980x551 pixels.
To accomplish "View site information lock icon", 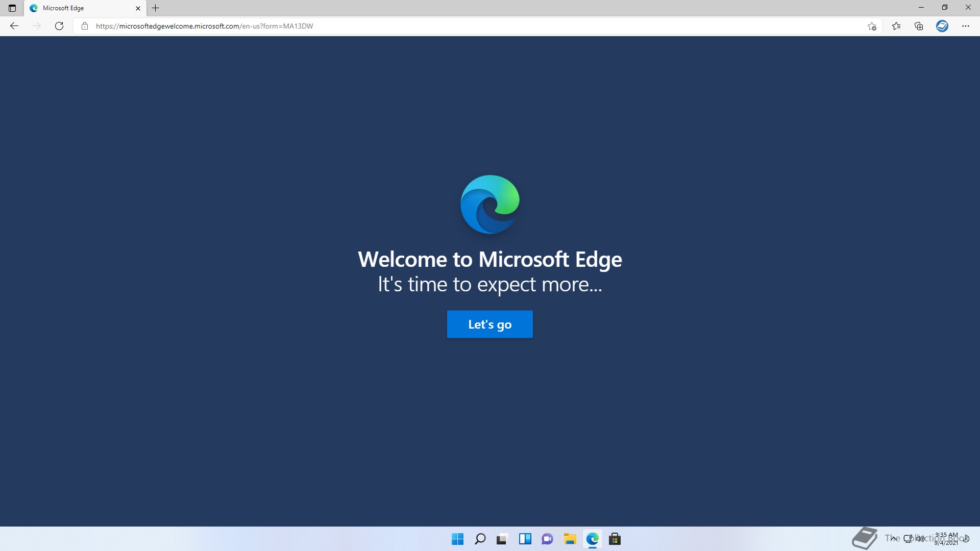I will coord(85,26).
